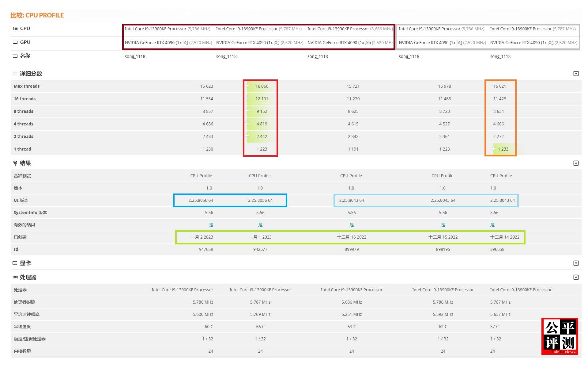
Task: Click the 详细分数 list icon
Action: pos(15,74)
